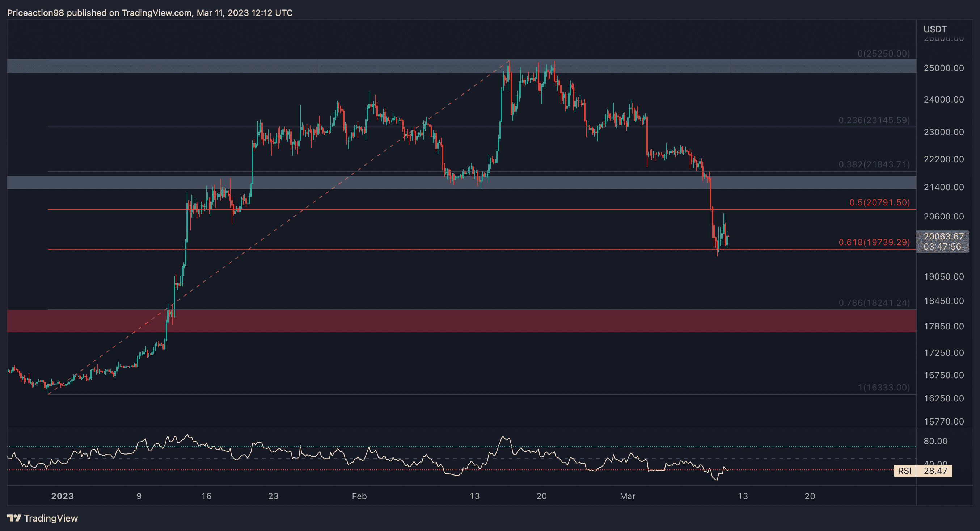Click the Mar date axis label
The width and height of the screenshot is (980, 531).
pyautogui.click(x=628, y=496)
